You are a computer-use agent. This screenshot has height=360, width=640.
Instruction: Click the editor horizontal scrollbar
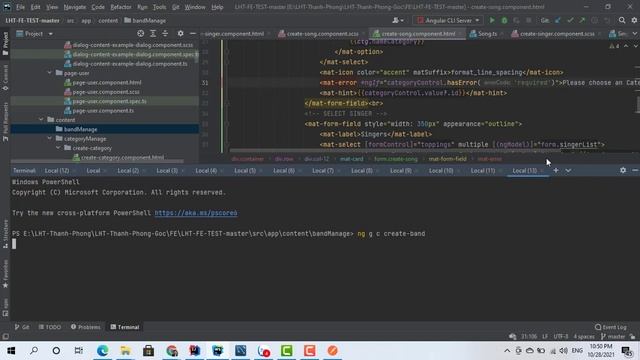pos(395,151)
